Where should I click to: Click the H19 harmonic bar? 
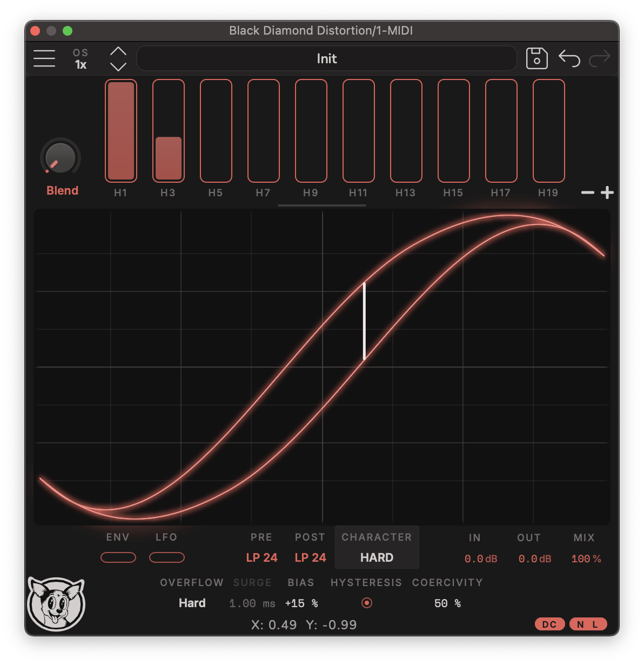pyautogui.click(x=549, y=131)
